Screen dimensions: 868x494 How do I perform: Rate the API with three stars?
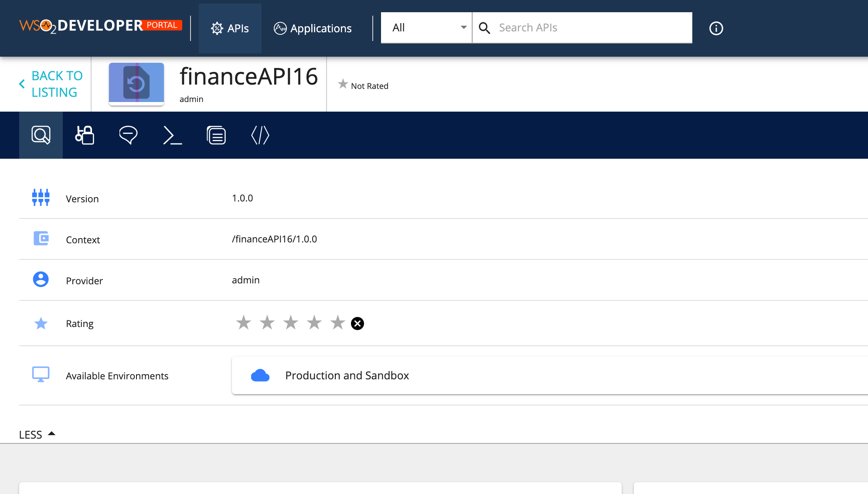290,323
